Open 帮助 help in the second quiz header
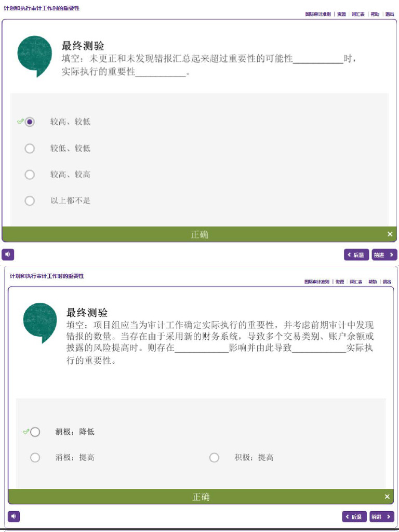 (x=373, y=282)
